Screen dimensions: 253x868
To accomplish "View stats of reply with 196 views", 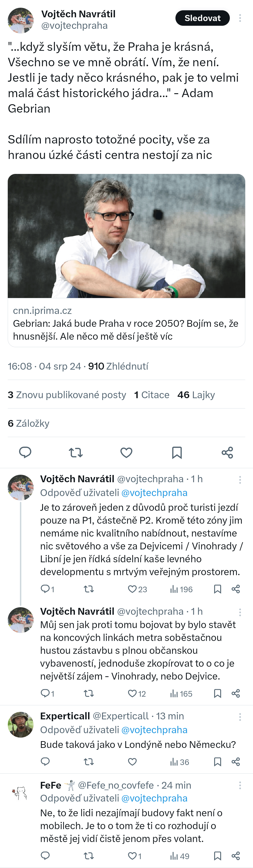I will tap(181, 589).
